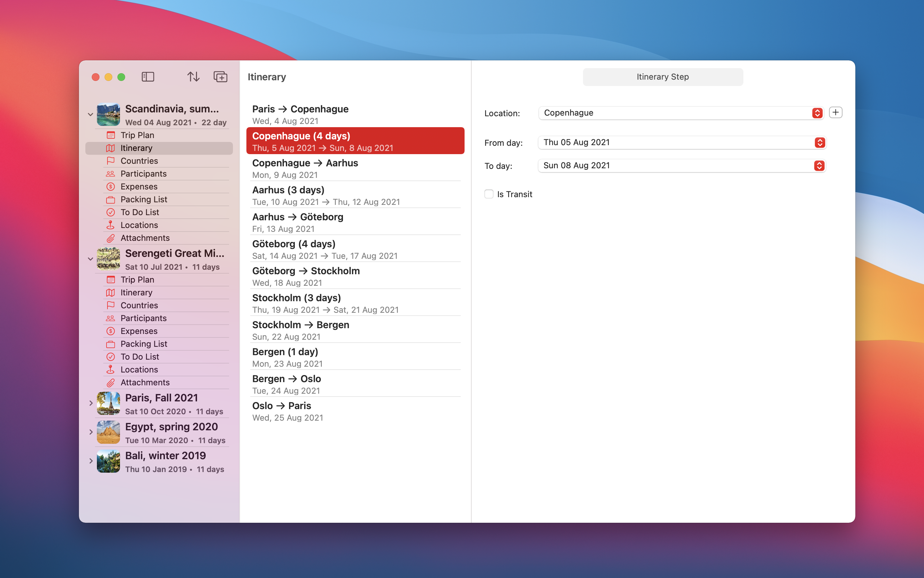This screenshot has width=924, height=578.
Task: Click the Scandinavia trip thumbnail image
Action: 108,114
